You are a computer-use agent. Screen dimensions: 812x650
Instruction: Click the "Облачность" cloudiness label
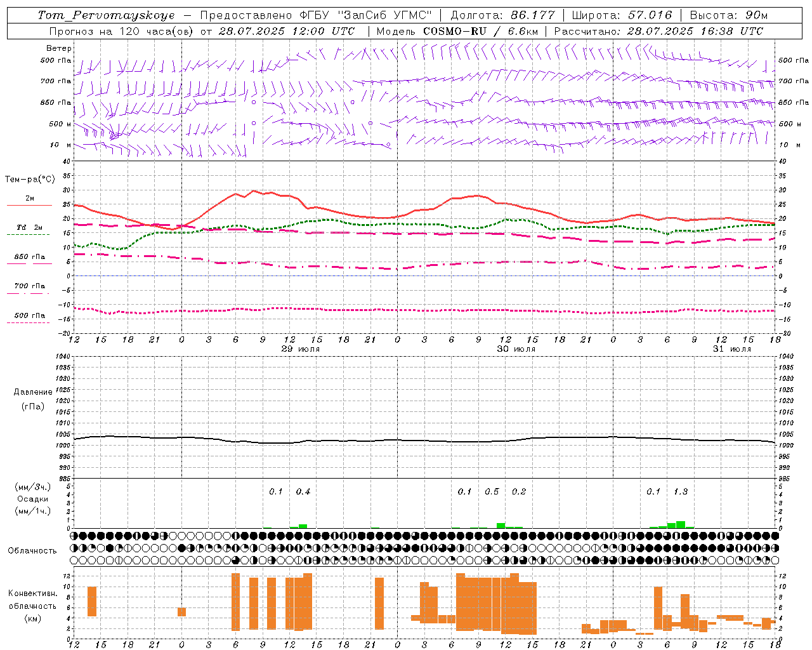(32, 550)
